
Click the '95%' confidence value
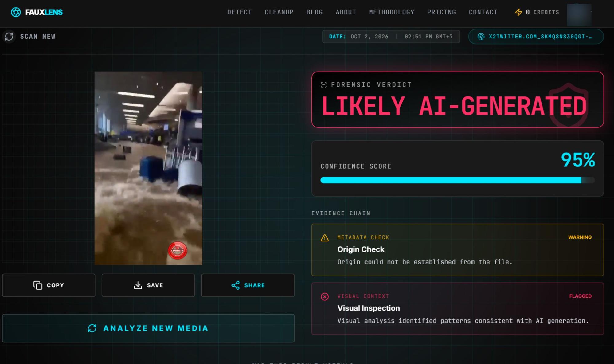(x=578, y=160)
